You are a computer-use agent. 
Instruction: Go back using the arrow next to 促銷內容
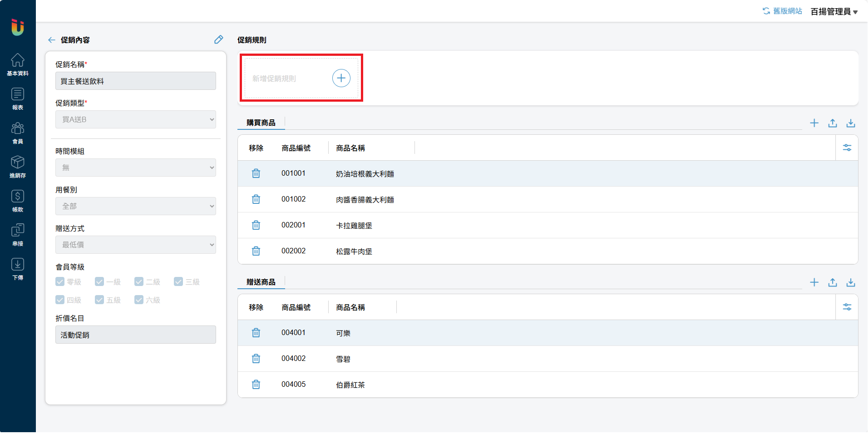click(51, 40)
